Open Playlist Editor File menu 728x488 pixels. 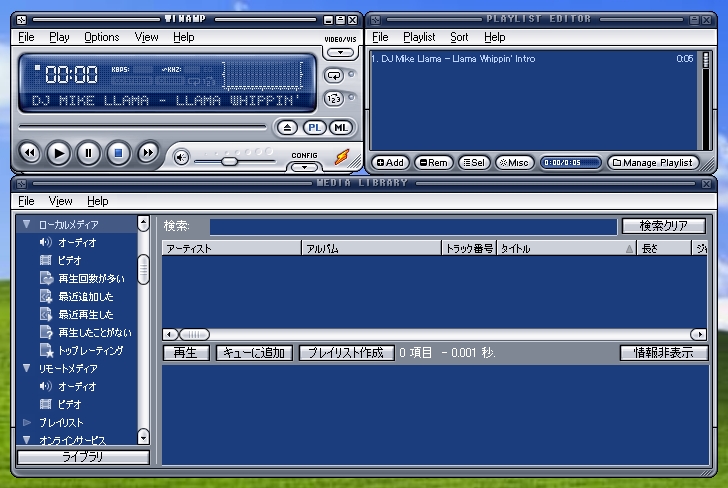(380, 37)
